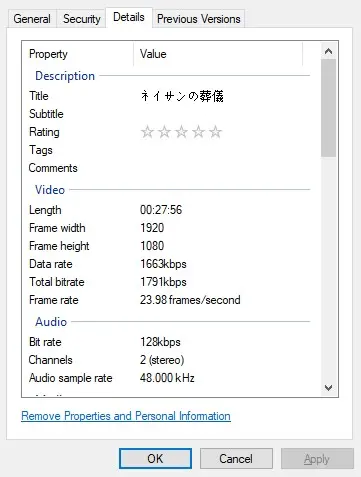This screenshot has width=361, height=477.
Task: Click the Value column header
Action: coord(218,54)
